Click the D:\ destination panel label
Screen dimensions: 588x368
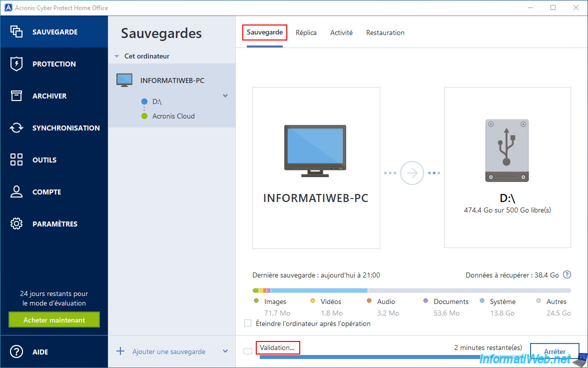point(508,198)
